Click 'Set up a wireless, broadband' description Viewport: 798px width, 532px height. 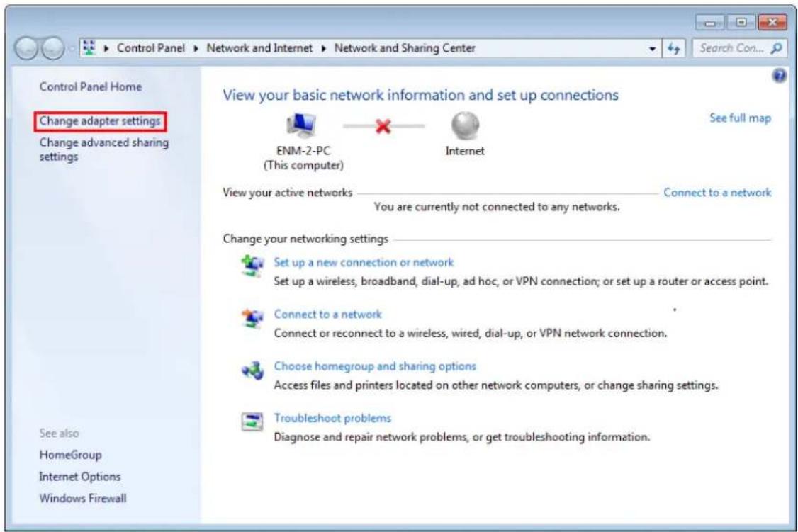(x=521, y=281)
